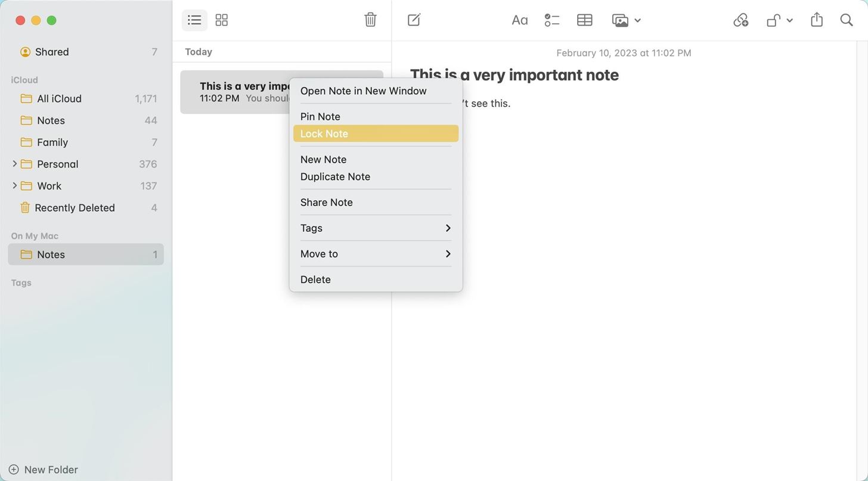Insert a checklist into the note
The height and width of the screenshot is (481, 868).
click(551, 20)
